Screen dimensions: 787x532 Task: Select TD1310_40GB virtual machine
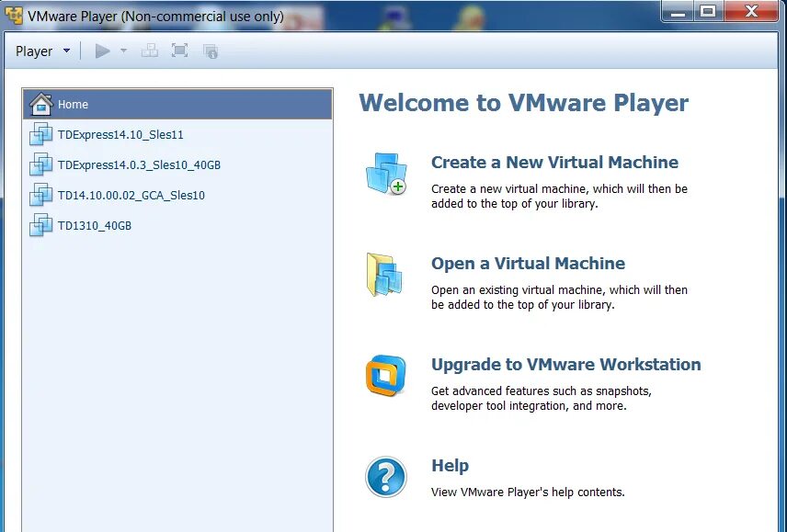click(177, 226)
